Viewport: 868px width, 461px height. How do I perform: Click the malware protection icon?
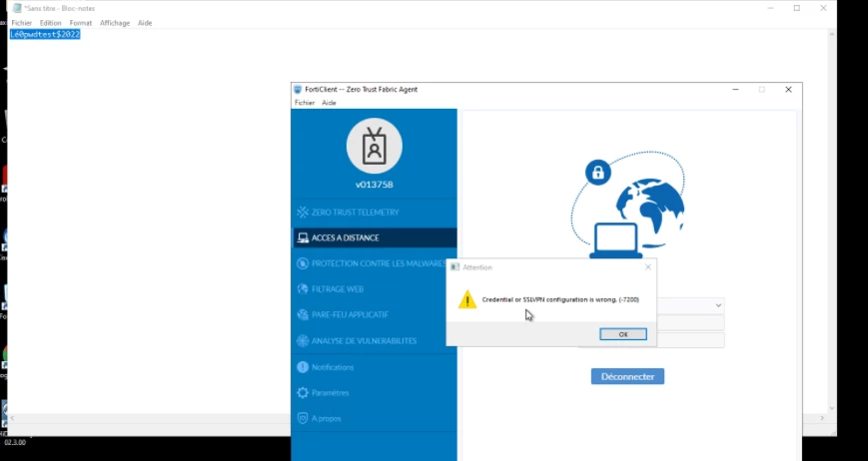(303, 263)
